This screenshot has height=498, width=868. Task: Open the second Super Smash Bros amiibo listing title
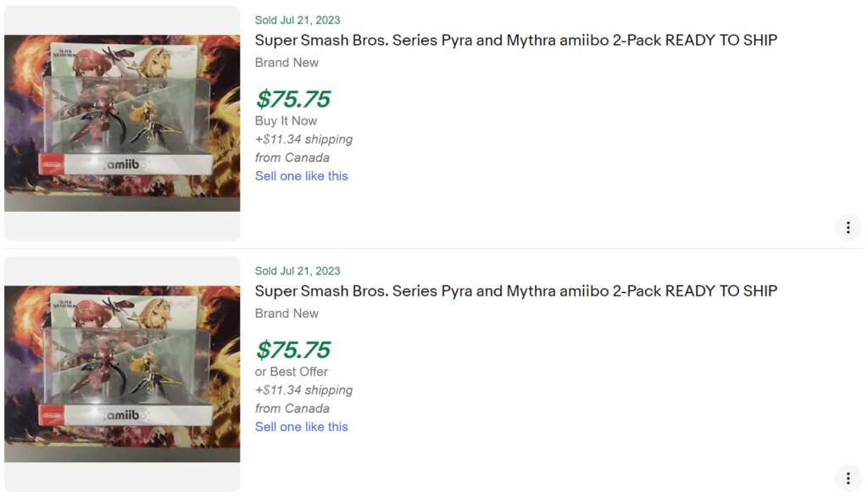(515, 290)
